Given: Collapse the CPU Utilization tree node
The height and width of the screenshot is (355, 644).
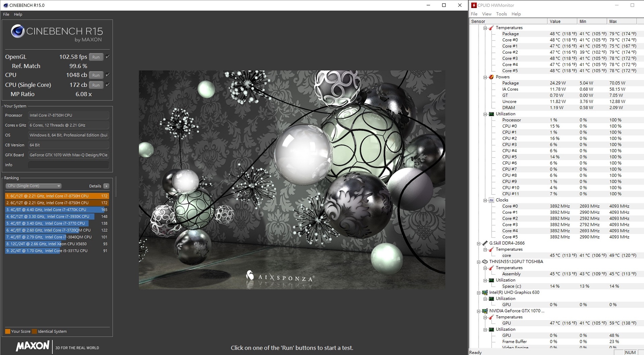Looking at the screenshot, I should 485,114.
